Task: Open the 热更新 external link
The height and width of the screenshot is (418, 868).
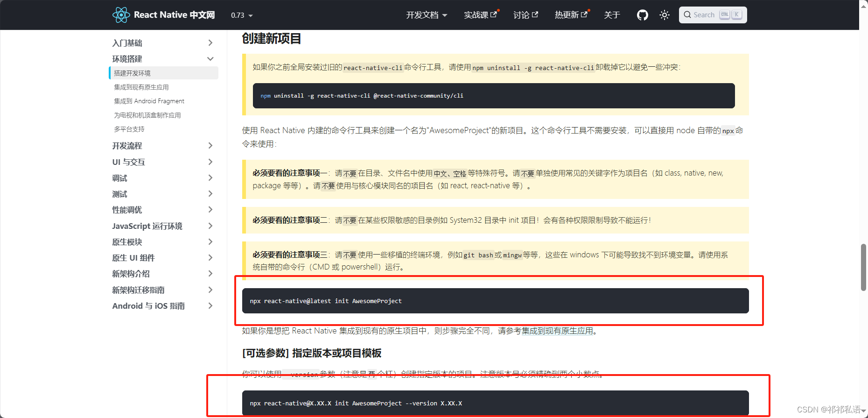Action: [571, 15]
